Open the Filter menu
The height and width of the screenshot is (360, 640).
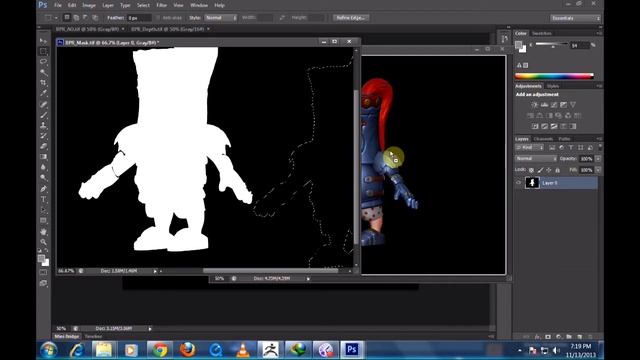click(x=162, y=5)
